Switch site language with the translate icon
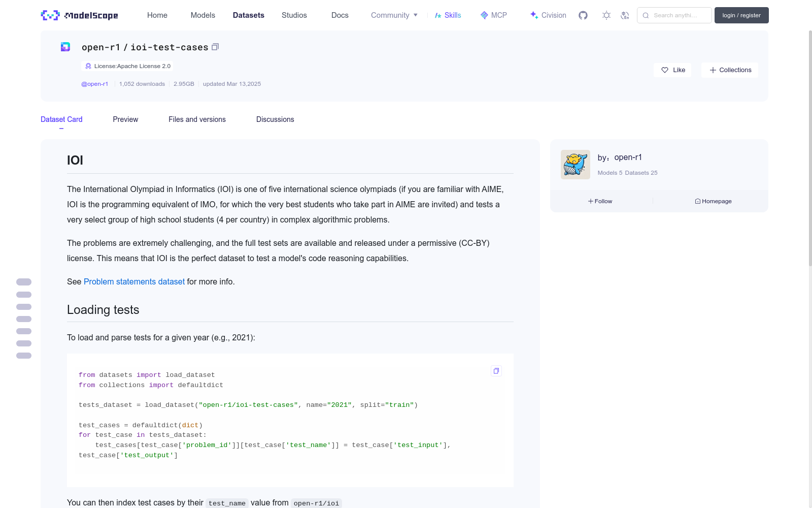 [625, 15]
